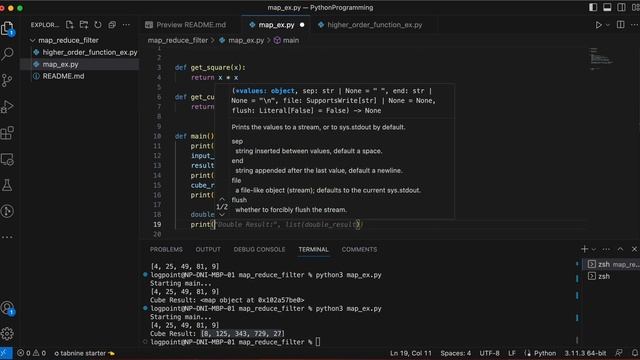Open the Run and Debug view
Viewport: 640px width, 360px height.
pyautogui.click(x=7, y=107)
